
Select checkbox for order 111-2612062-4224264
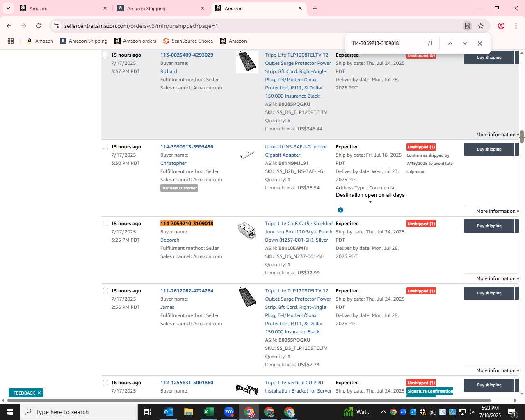(x=105, y=291)
